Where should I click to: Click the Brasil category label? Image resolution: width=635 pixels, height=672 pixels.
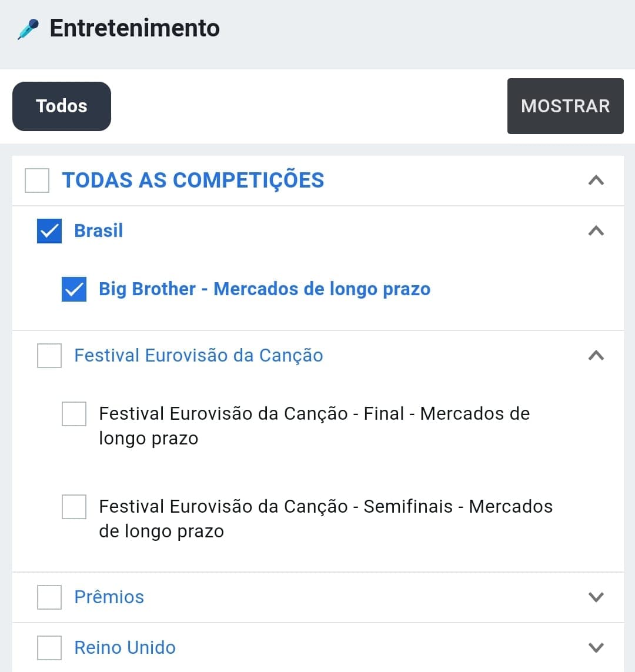point(99,230)
